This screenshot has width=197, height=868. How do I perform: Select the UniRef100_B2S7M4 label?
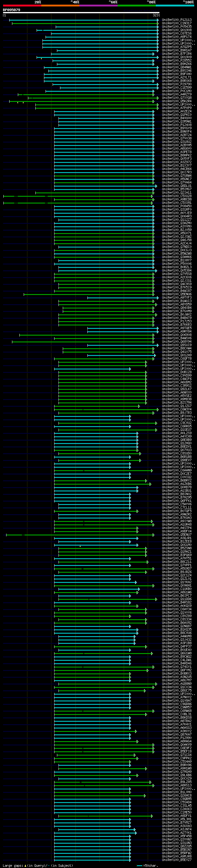pos(177,403)
